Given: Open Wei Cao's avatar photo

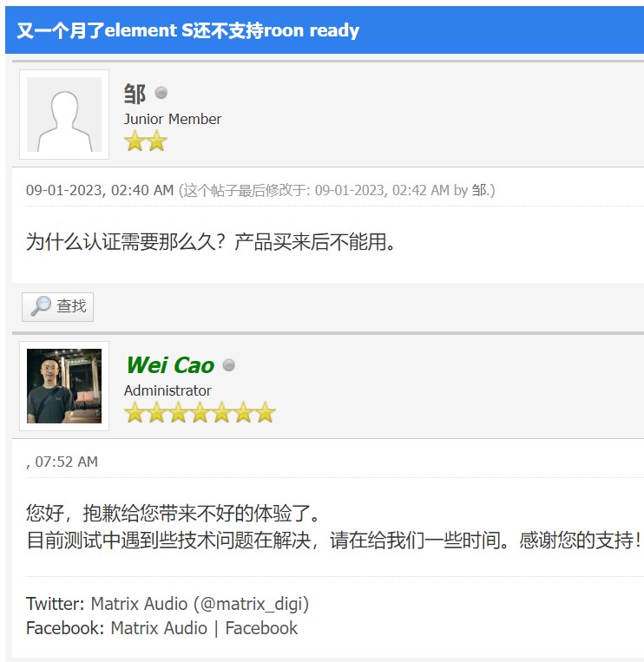Looking at the screenshot, I should [64, 386].
